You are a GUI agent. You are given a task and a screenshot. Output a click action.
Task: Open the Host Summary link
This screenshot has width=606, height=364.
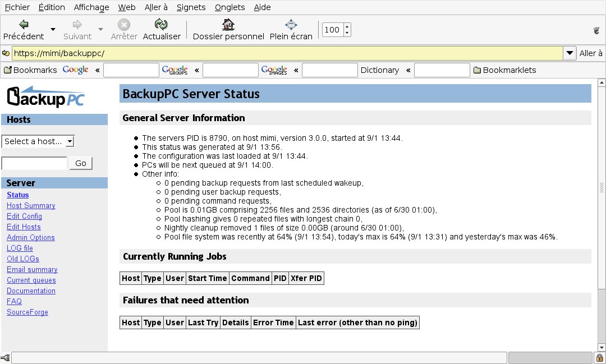(31, 206)
